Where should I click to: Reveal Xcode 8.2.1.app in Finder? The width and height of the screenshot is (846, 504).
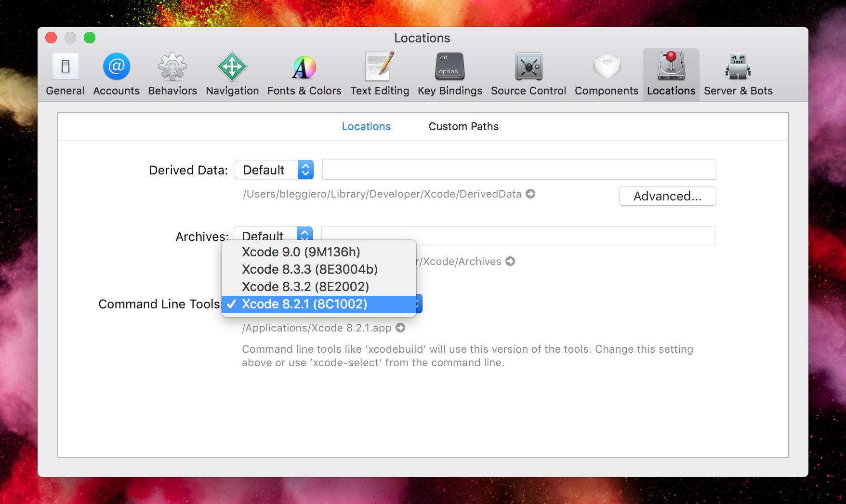coord(399,328)
